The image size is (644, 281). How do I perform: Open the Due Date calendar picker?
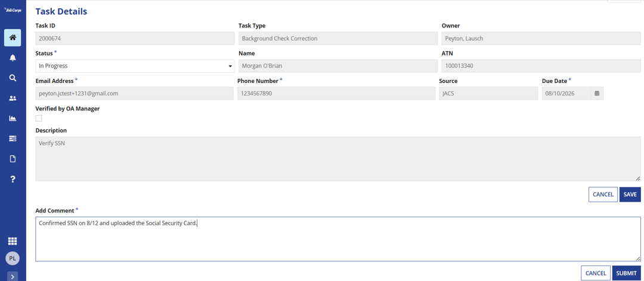(597, 93)
